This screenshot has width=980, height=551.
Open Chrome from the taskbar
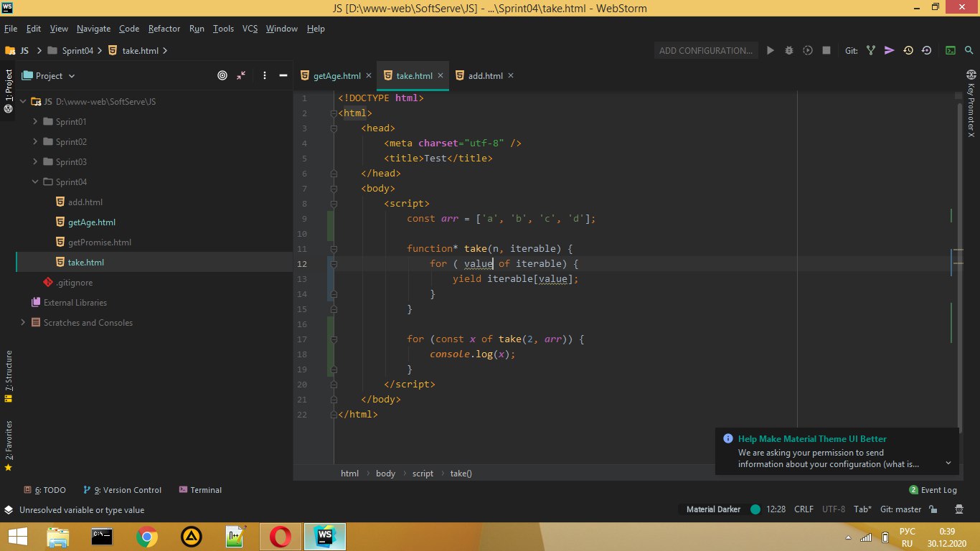[x=147, y=536]
